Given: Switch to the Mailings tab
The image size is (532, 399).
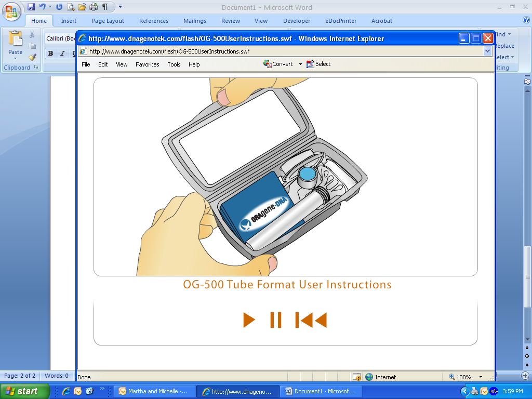Looking at the screenshot, I should pos(195,21).
